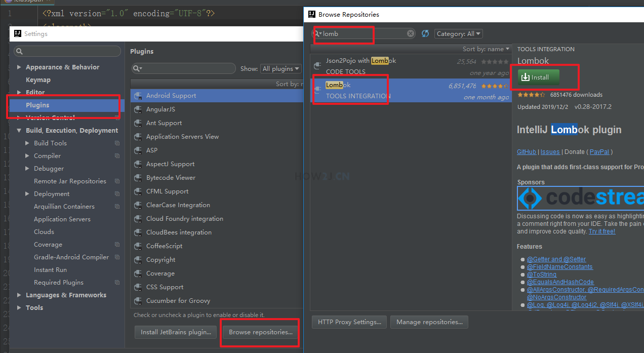The height and width of the screenshot is (353, 644).
Task: Click the project-level icon beside Required Plugins
Action: [117, 283]
